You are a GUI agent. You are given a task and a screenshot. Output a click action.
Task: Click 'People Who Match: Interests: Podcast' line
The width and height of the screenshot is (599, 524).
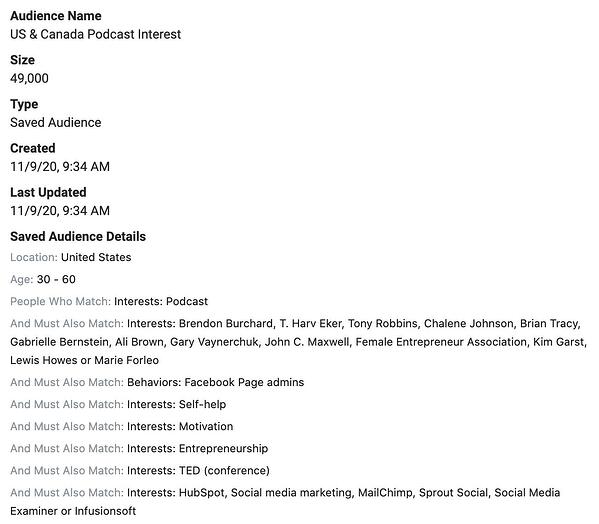[109, 302]
